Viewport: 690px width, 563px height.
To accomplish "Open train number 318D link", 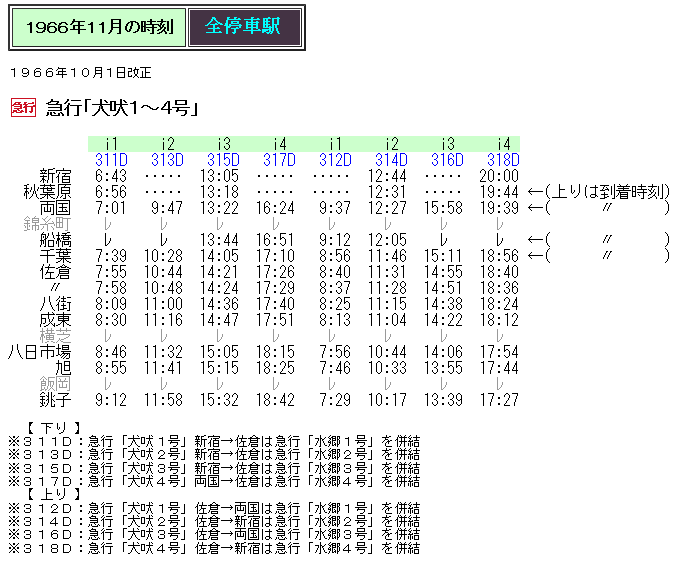I will tap(503, 160).
